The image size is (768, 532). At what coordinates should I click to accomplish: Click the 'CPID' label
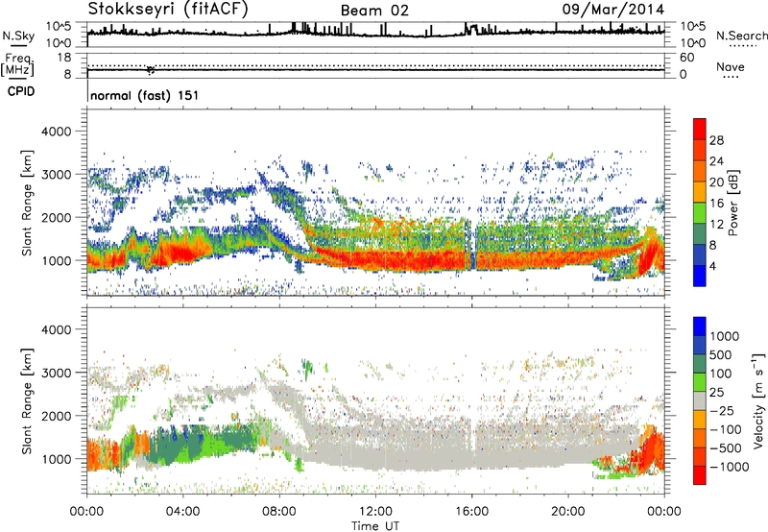pyautogui.click(x=21, y=91)
